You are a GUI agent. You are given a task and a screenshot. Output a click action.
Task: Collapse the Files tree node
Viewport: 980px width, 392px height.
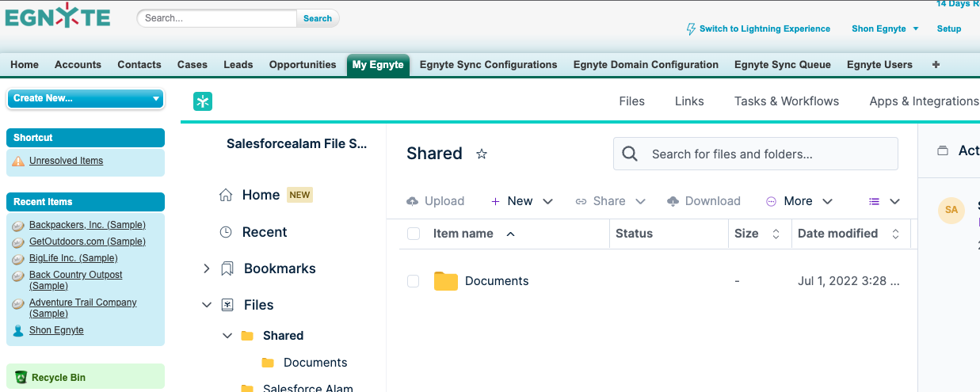(207, 305)
